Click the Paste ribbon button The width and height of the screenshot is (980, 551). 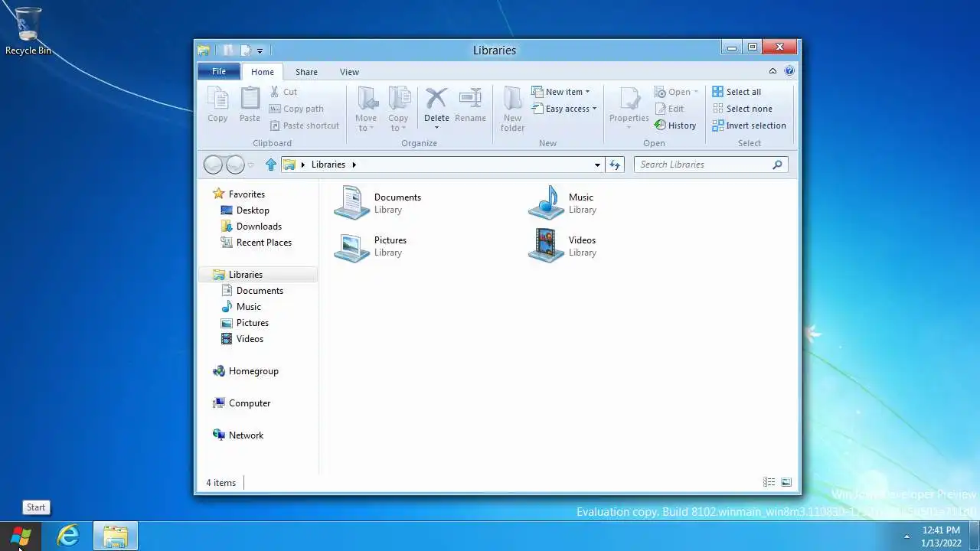pos(250,105)
